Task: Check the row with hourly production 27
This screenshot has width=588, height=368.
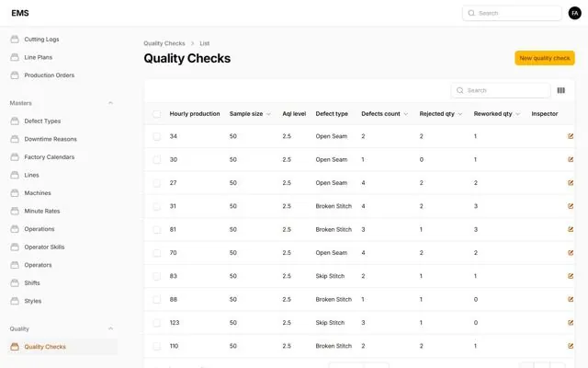Action: click(x=157, y=183)
